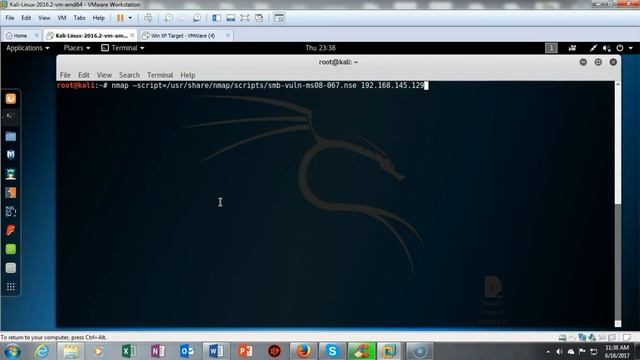640x360 pixels.
Task: Open the VMware Help menu
Action: (98, 18)
